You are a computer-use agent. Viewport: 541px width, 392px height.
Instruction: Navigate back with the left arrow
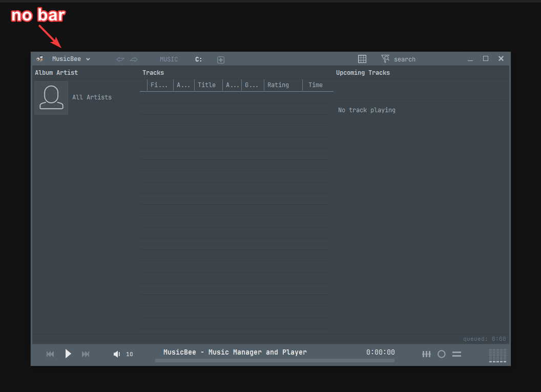120,59
